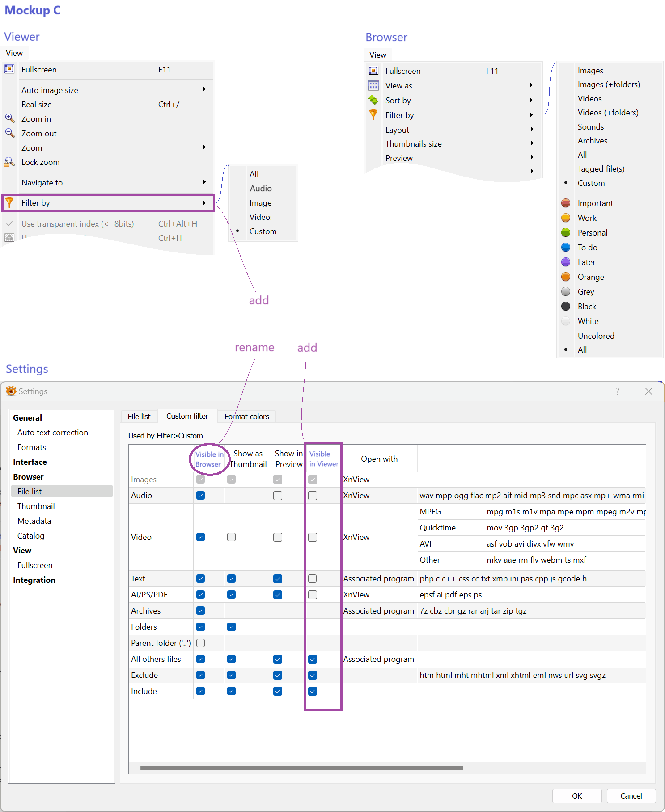Screen dimensions: 665x812
Task: Click the Browser View as grid icon
Action: click(373, 85)
